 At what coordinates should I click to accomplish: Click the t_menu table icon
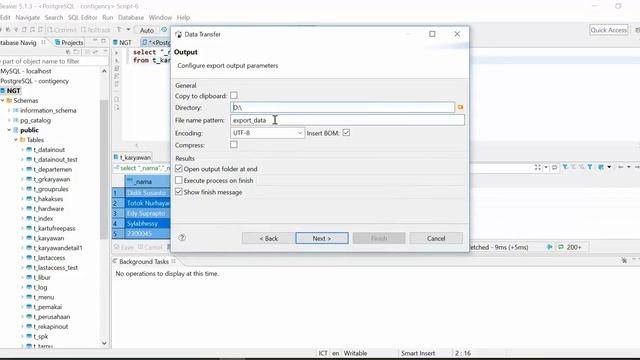pyautogui.click(x=29, y=297)
